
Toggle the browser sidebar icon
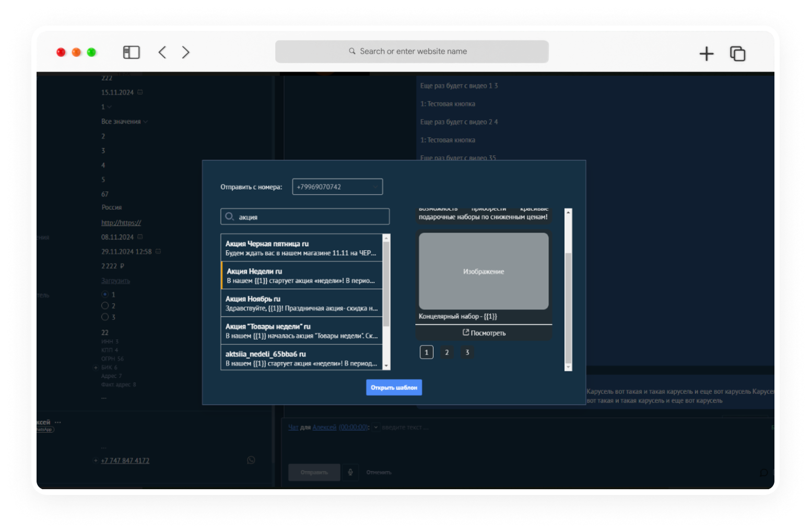tap(131, 52)
